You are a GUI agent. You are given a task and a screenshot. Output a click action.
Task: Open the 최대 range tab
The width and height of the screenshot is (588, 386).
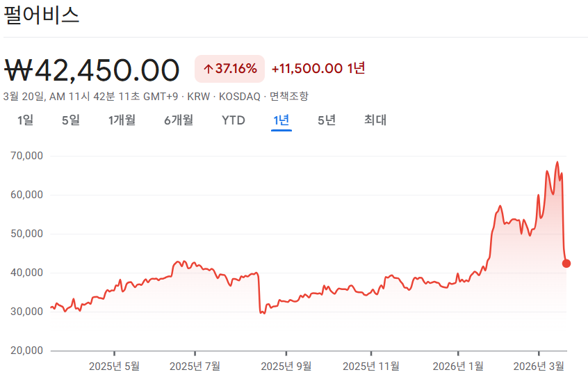coord(375,120)
